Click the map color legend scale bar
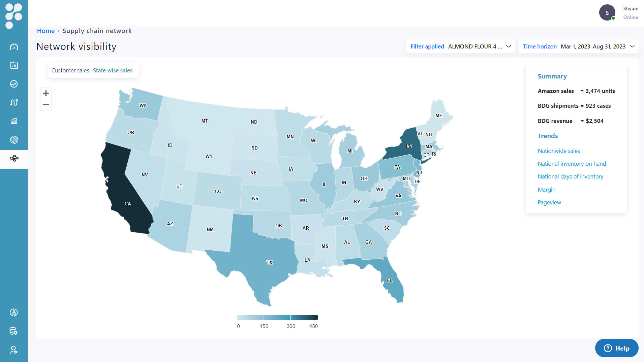 tap(277, 318)
